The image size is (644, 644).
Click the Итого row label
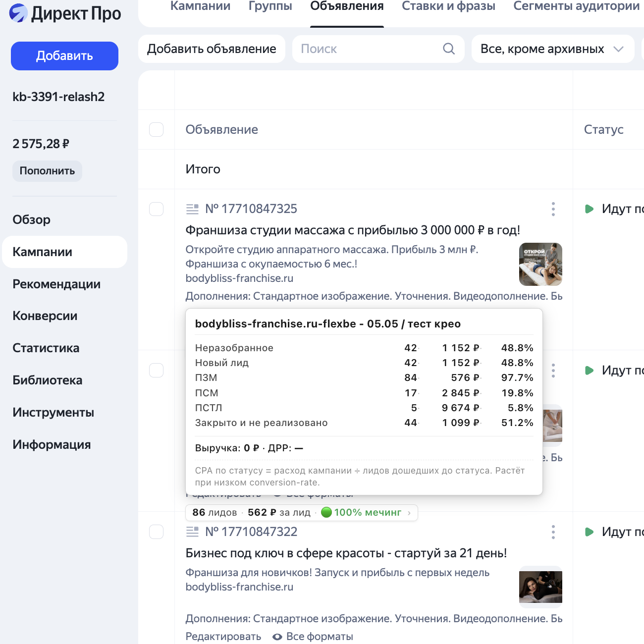point(203,169)
